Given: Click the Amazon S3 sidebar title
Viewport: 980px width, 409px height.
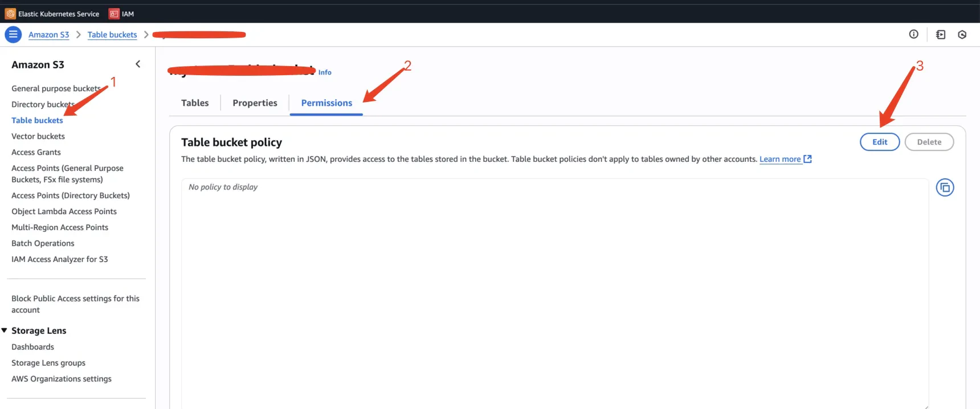Looking at the screenshot, I should [x=38, y=64].
